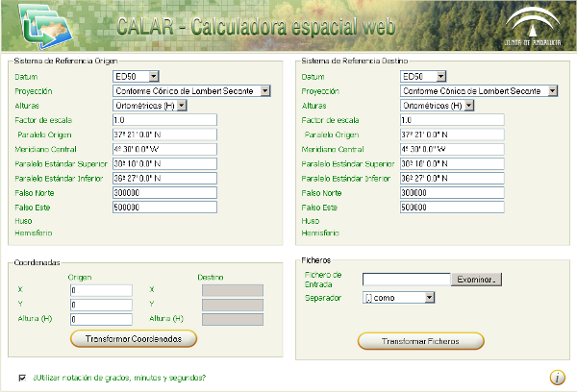This screenshot has height=392, width=577.
Task: Focus the destination Meridiano Central field
Action: pyautogui.click(x=452, y=149)
